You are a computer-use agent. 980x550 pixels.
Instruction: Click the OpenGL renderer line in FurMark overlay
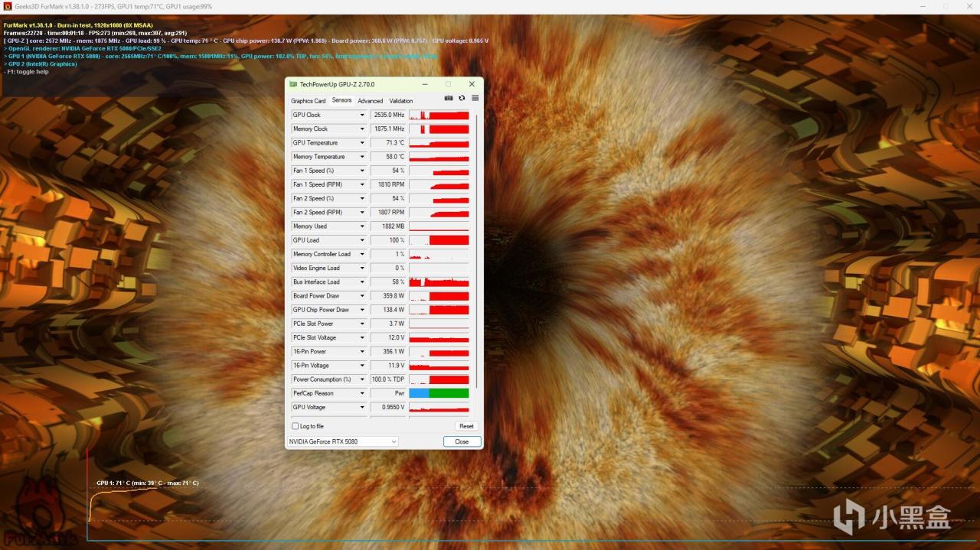82,48
